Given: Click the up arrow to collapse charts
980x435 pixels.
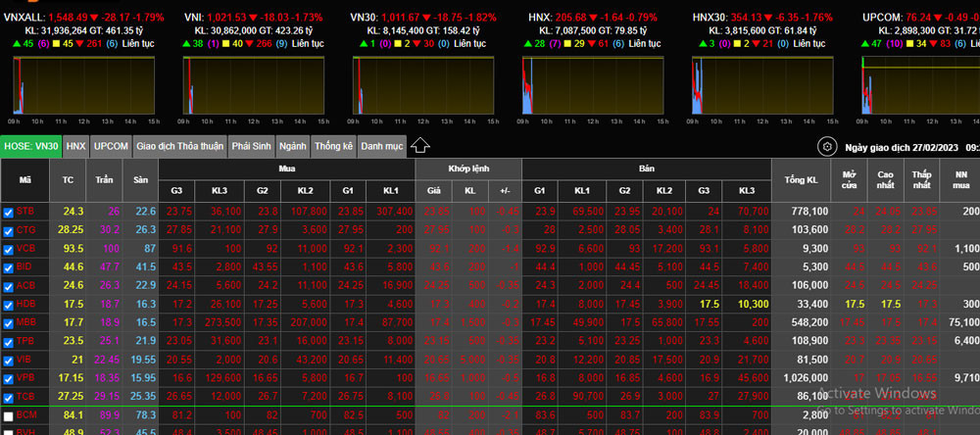Looking at the screenshot, I should coord(420,146).
